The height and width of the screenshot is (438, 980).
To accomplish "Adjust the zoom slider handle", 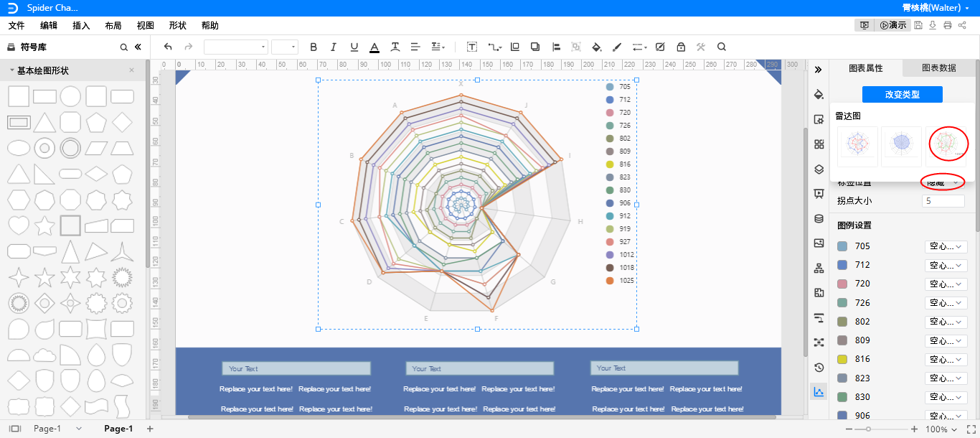I will click(x=868, y=429).
